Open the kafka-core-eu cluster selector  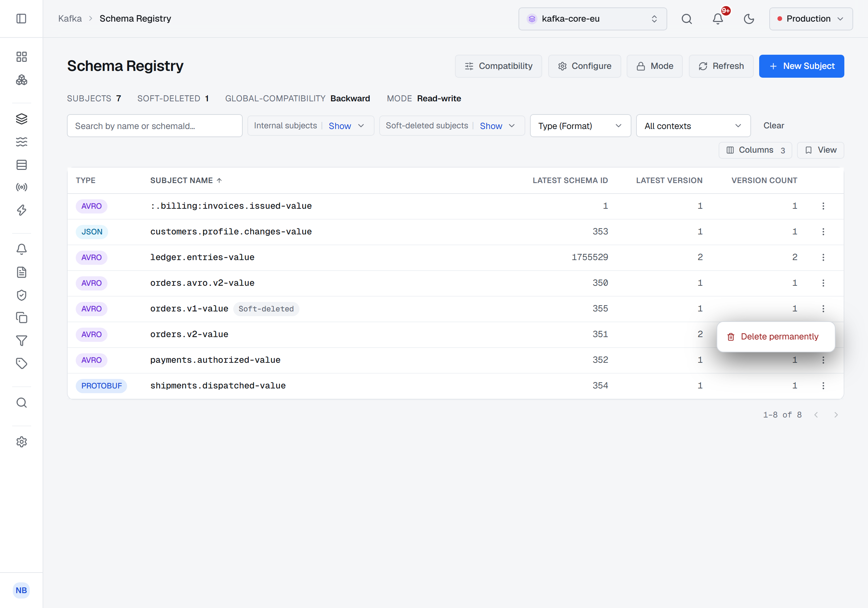coord(593,19)
